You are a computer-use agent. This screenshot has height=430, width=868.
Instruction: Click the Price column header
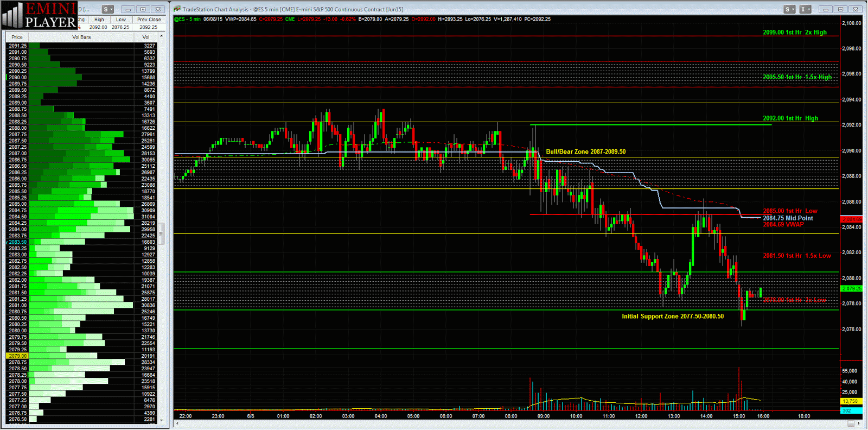[x=17, y=37]
